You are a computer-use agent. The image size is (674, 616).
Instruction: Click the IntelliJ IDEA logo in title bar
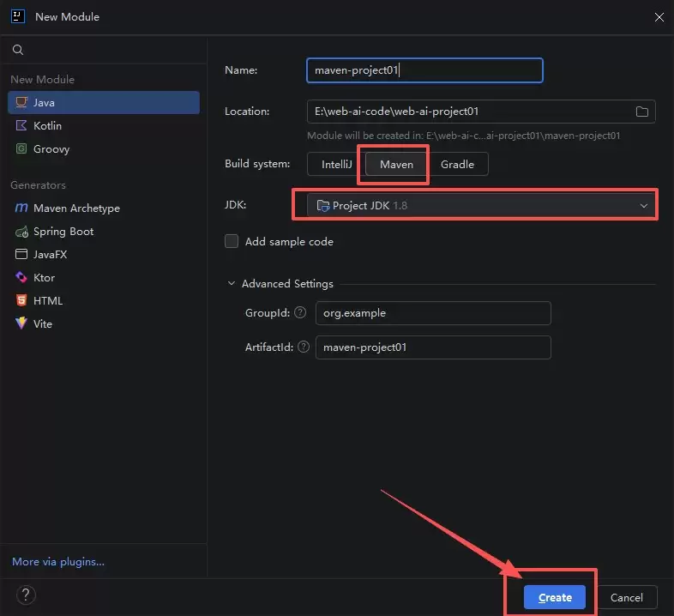(x=18, y=16)
